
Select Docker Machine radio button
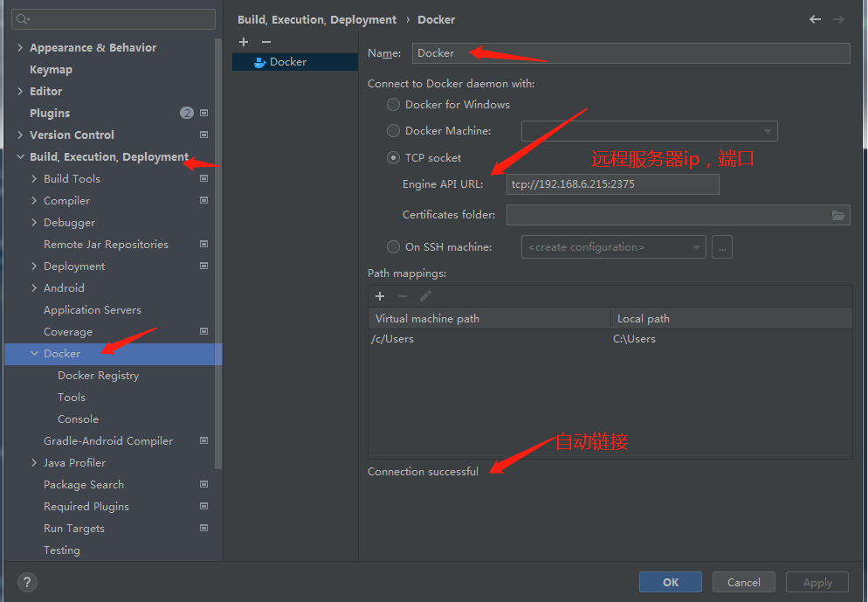393,131
